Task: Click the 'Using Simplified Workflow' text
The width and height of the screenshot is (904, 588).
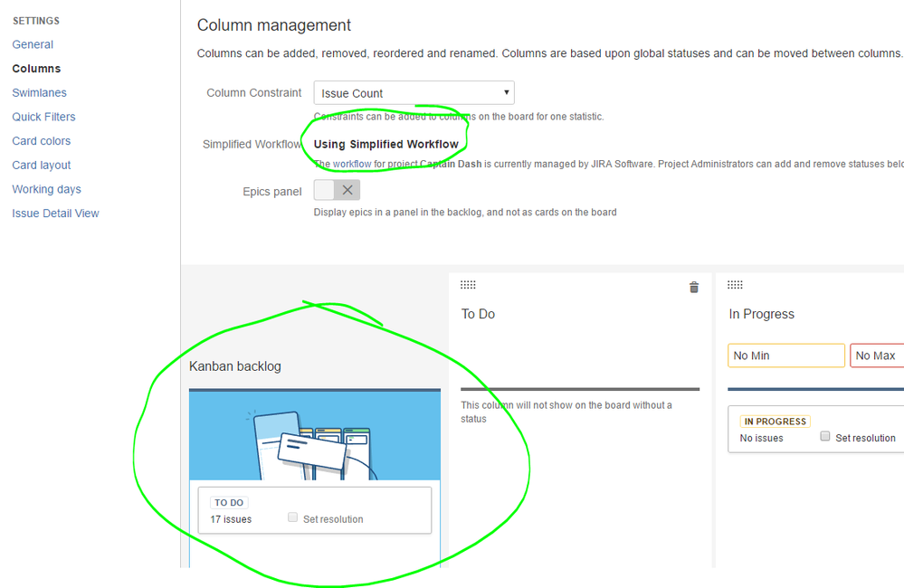Action: pyautogui.click(x=386, y=144)
